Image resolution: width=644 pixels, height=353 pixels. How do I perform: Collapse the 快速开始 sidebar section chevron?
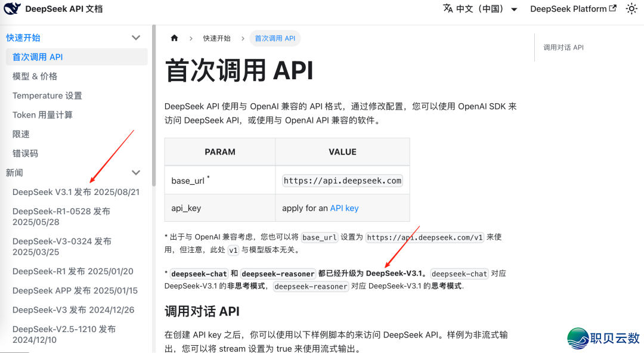coord(136,38)
